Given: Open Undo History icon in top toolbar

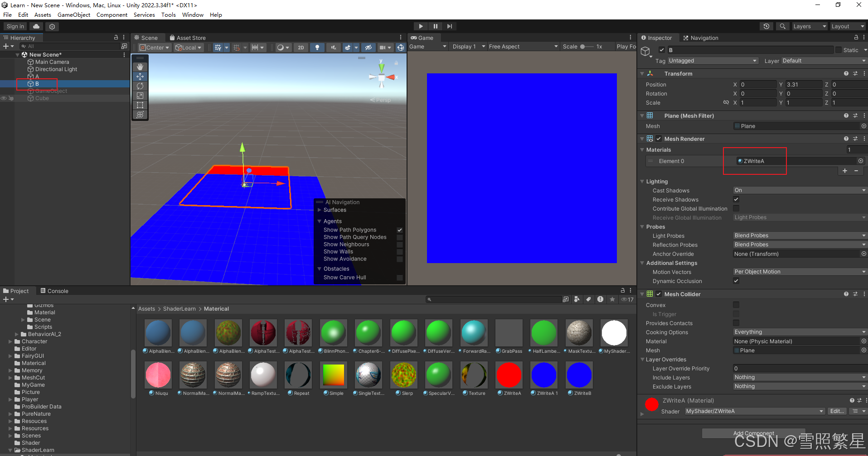Looking at the screenshot, I should point(766,26).
